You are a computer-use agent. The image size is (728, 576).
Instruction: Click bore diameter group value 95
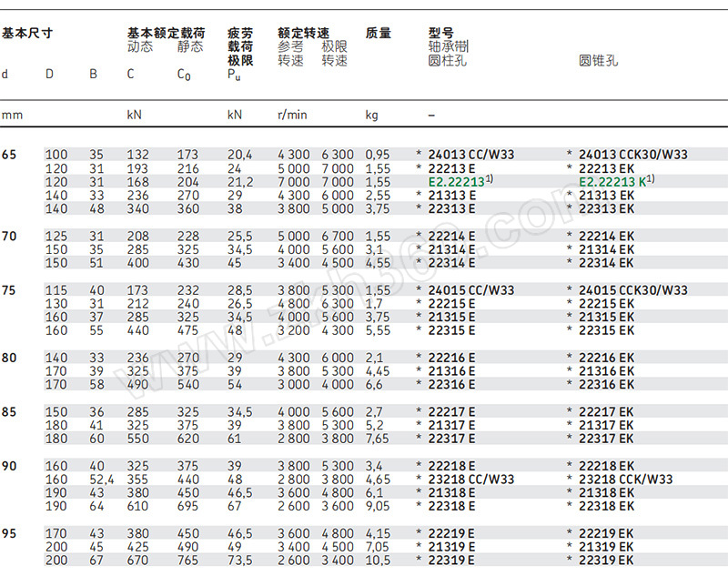pos(9,534)
